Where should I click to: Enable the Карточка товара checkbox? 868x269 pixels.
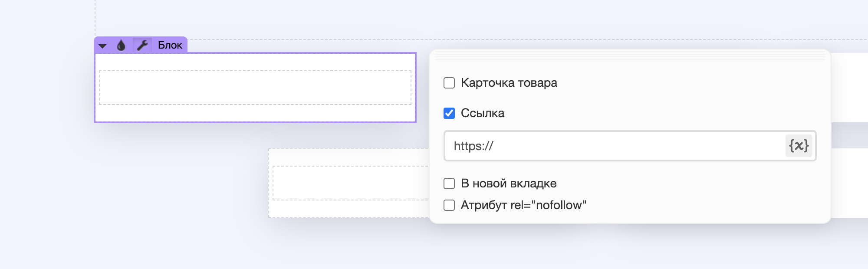(x=449, y=83)
